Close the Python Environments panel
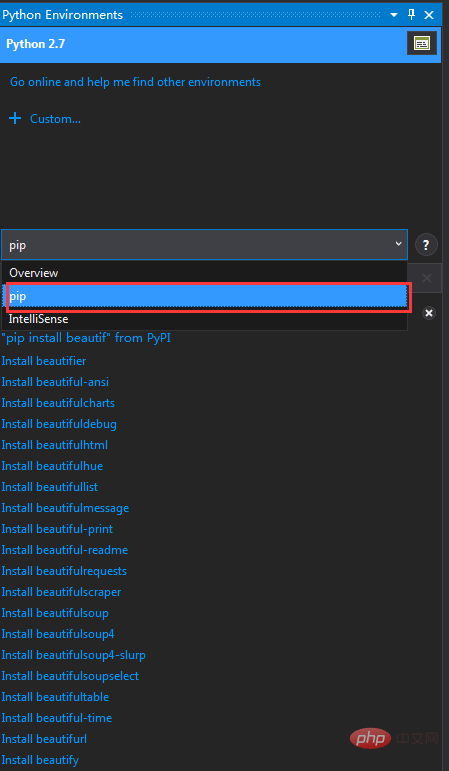Viewport: 449px width, 771px height. (x=429, y=15)
